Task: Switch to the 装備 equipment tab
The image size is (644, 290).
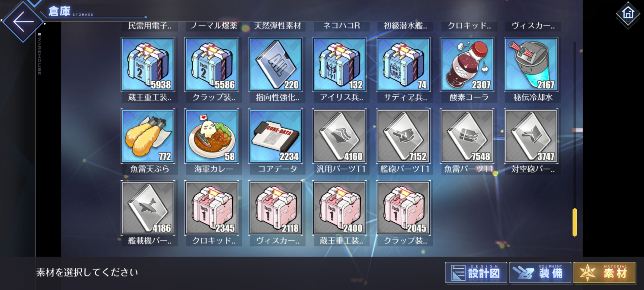Action: 540,273
